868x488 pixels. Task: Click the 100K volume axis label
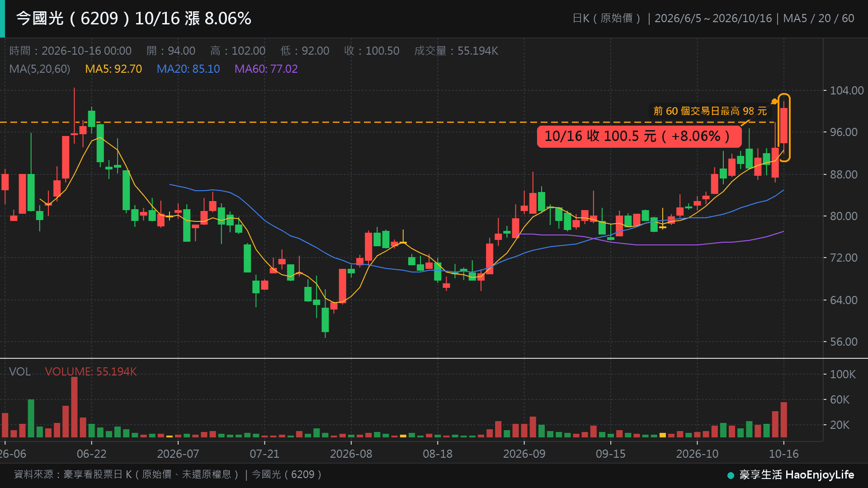click(843, 375)
